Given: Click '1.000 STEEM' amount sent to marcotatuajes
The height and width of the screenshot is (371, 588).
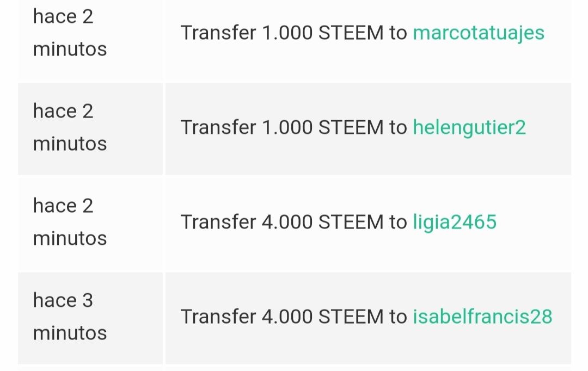Looking at the screenshot, I should [323, 33].
